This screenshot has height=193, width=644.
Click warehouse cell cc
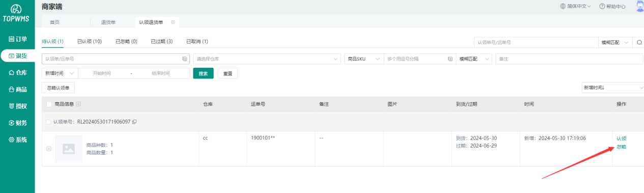(x=205, y=138)
